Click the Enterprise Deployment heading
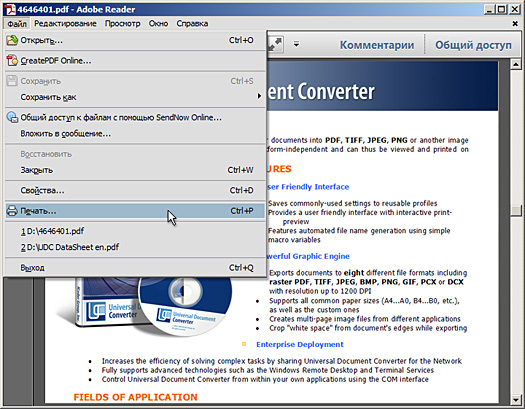Viewport: 525px width, 409px height. coord(300,344)
